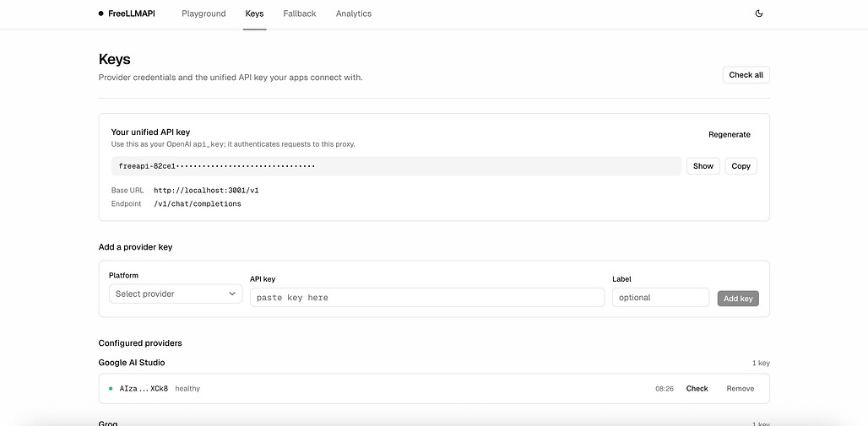Toggle dark mode with the moon icon
The image size is (868, 426).
[x=759, y=13]
